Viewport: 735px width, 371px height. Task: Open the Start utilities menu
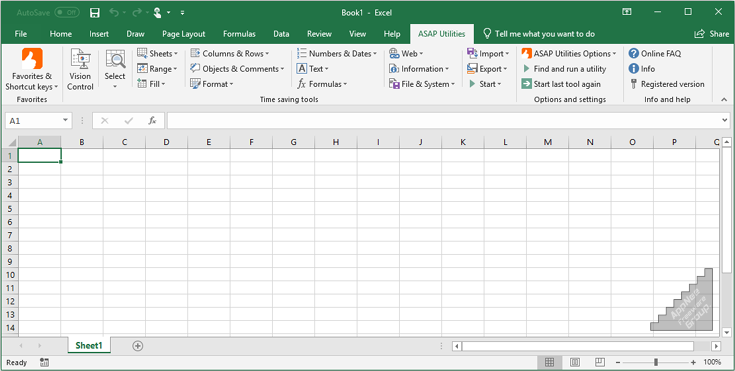coord(484,84)
